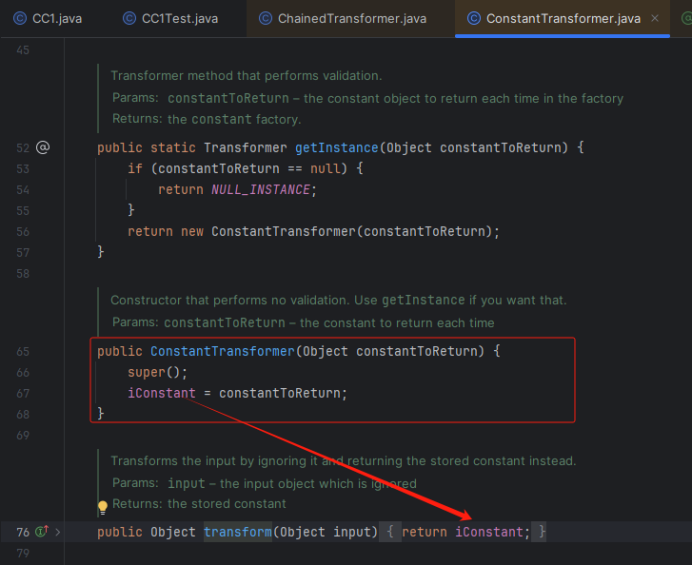This screenshot has width=692, height=566.
Task: Expand the collapsed closing brace after iConstant
Action: coord(541,532)
